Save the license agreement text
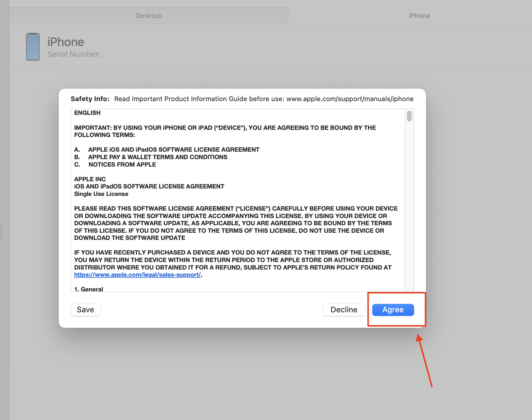The height and width of the screenshot is (420, 532). (86, 310)
